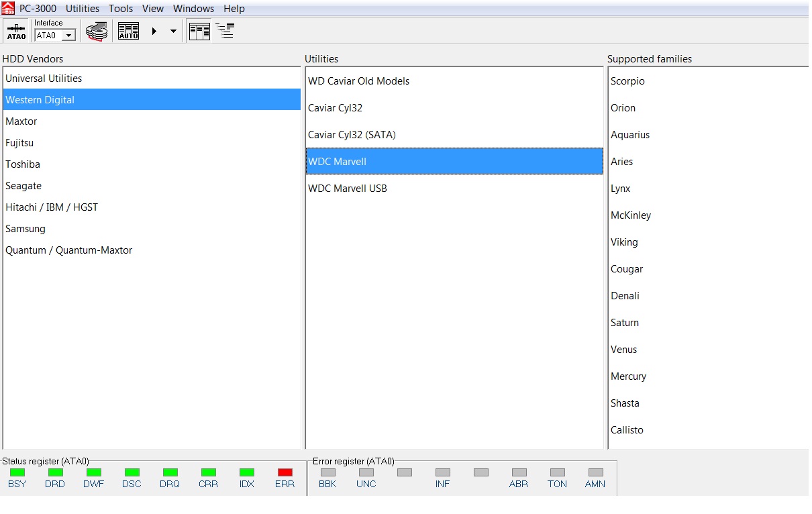
Task: Click the TON error register indicator
Action: pyautogui.click(x=558, y=472)
